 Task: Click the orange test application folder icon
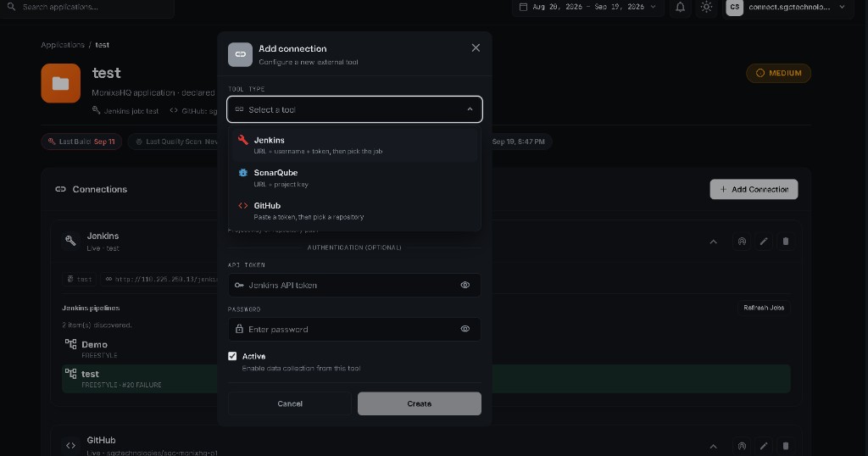(x=61, y=83)
